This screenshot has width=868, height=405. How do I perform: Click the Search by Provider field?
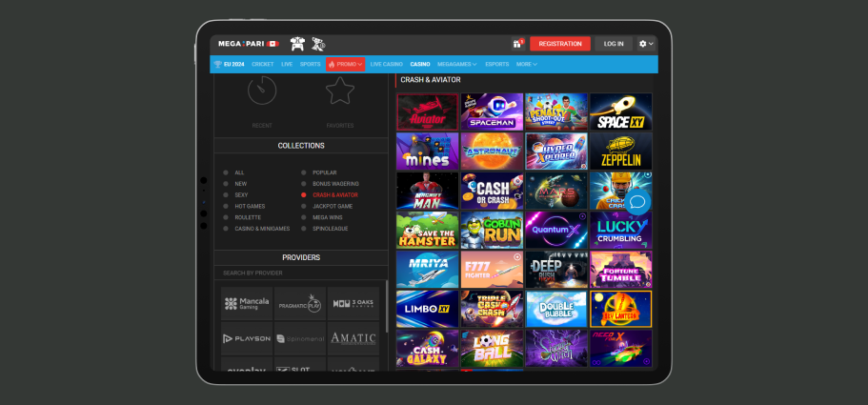300,273
